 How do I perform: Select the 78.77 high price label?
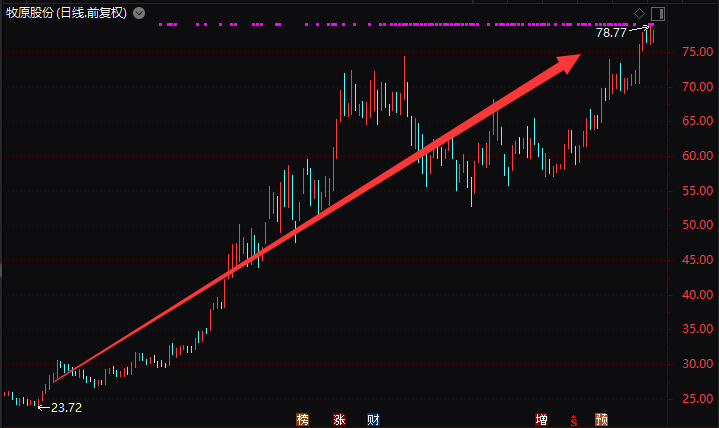tap(611, 33)
